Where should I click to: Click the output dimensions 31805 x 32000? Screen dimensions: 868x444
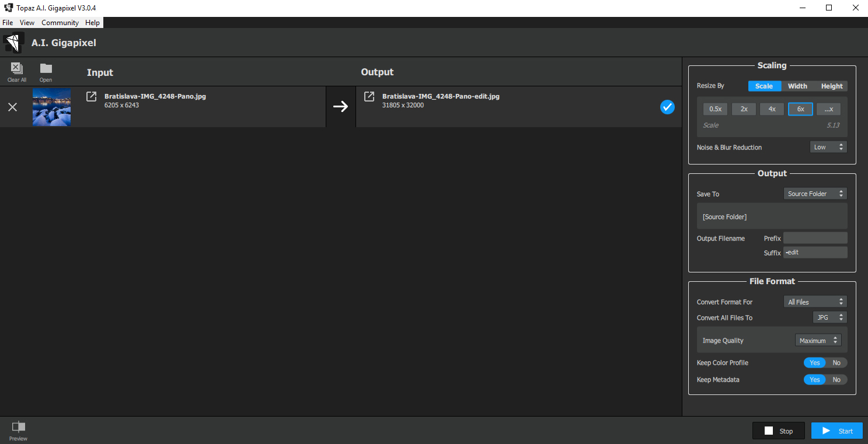(x=403, y=106)
